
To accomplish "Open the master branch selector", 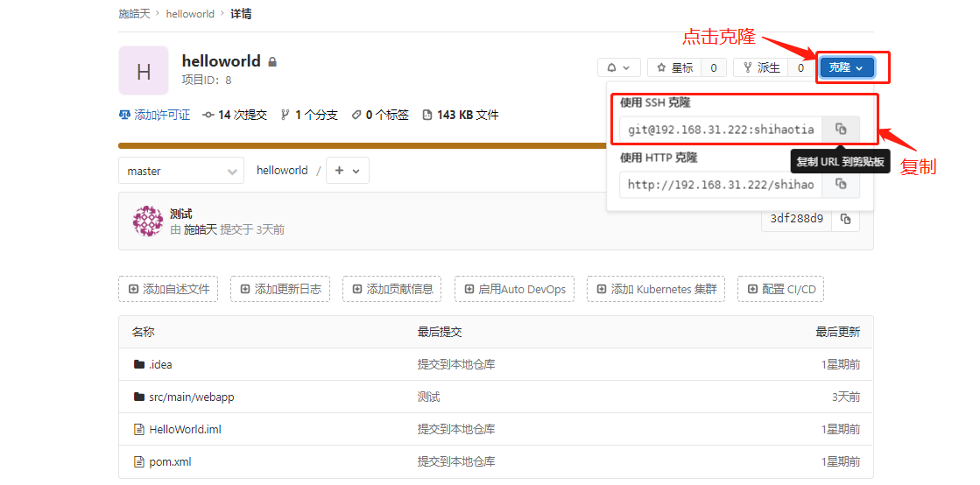I will pyautogui.click(x=181, y=171).
